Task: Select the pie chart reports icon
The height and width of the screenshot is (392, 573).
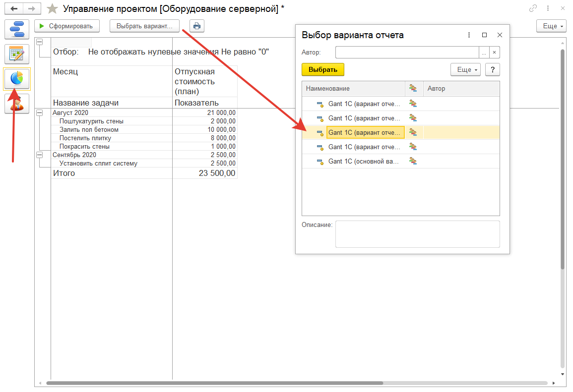Action: pyautogui.click(x=17, y=79)
